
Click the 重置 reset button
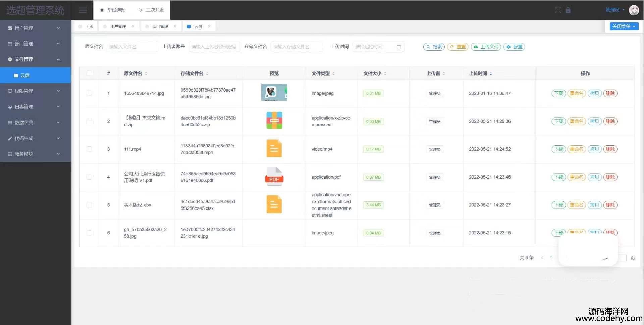(x=458, y=47)
